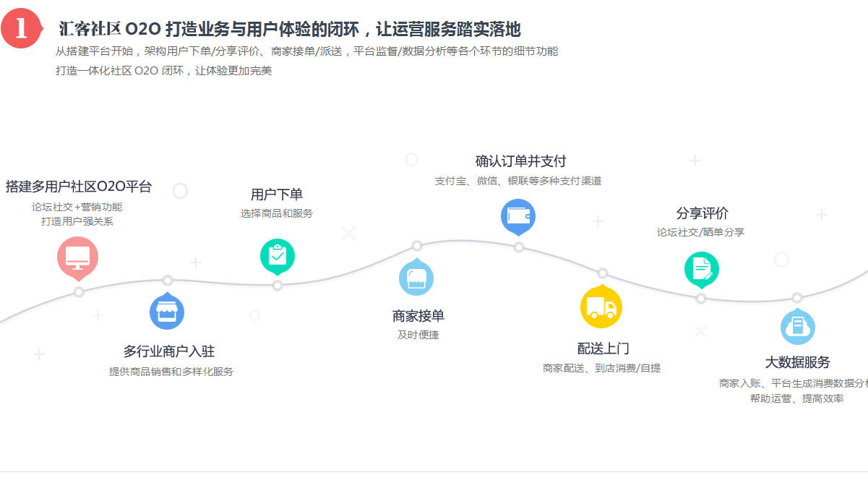Screen dimensions: 868x496
Task: Click the light-blue merchant order icon
Action: [x=416, y=278]
